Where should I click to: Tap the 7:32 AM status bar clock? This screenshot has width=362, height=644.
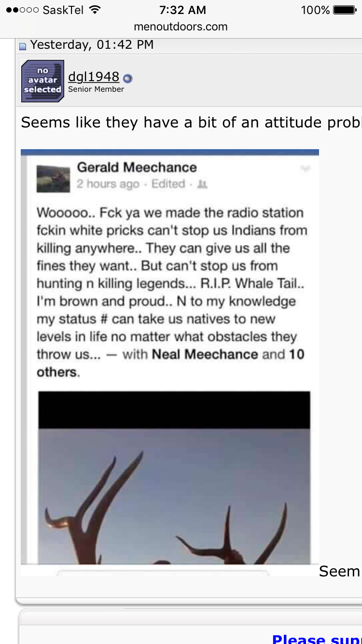point(182,10)
